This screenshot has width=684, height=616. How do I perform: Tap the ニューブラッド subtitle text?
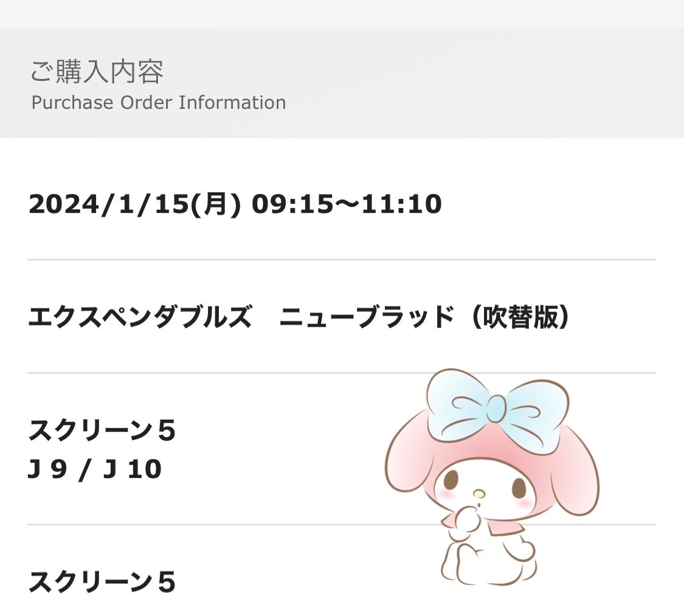click(x=367, y=317)
